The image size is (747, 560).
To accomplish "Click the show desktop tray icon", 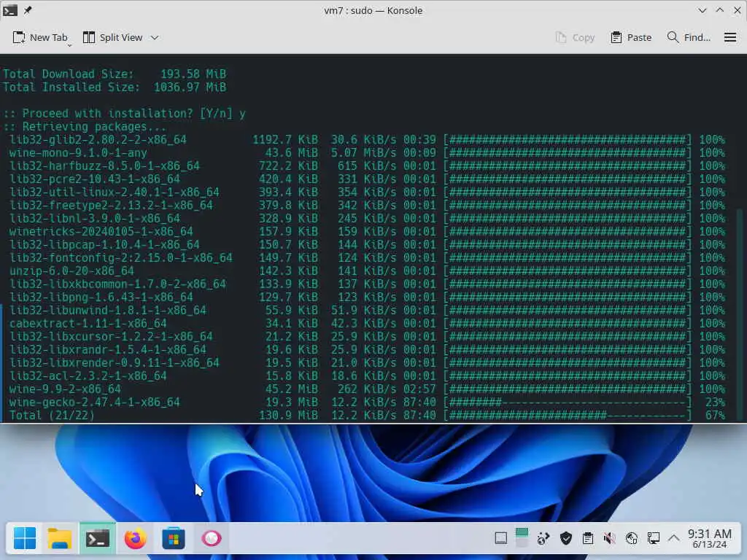I will (x=500, y=539).
